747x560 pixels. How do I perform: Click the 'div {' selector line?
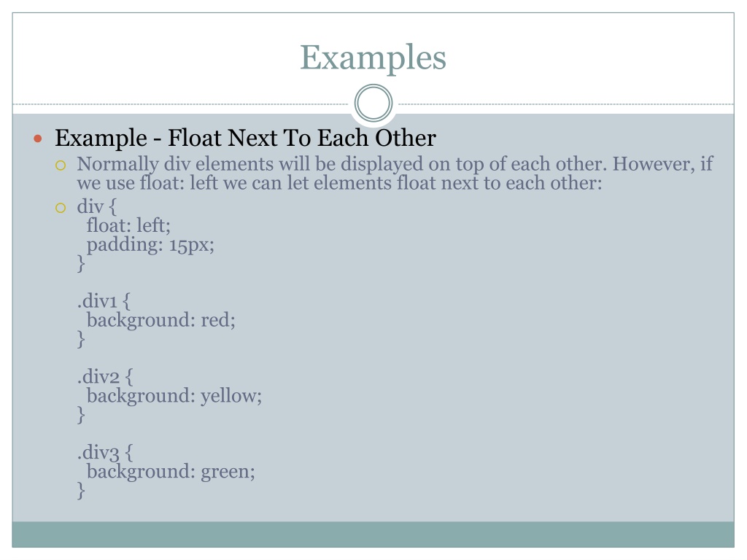pyautogui.click(x=97, y=207)
